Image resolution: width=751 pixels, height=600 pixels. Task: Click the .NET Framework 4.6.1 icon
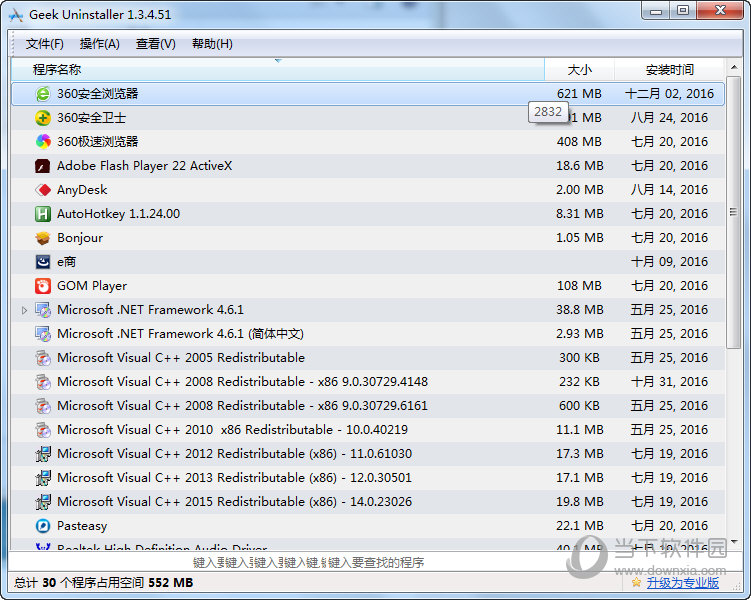tap(43, 310)
